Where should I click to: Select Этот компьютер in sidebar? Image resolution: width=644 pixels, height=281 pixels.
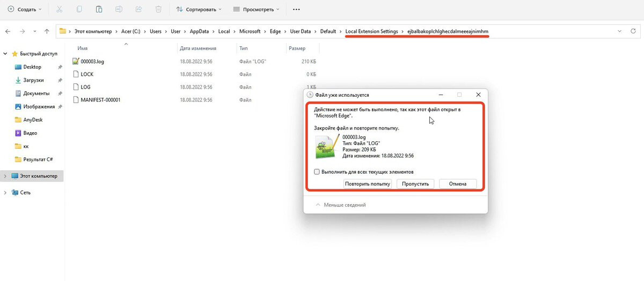coord(39,176)
